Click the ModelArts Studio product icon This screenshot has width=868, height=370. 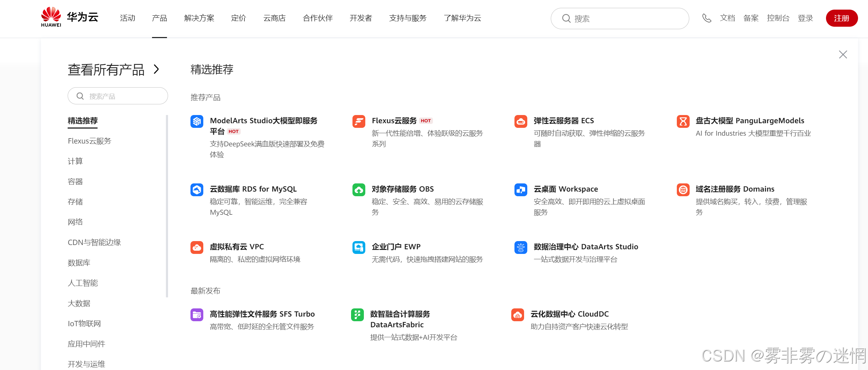197,121
